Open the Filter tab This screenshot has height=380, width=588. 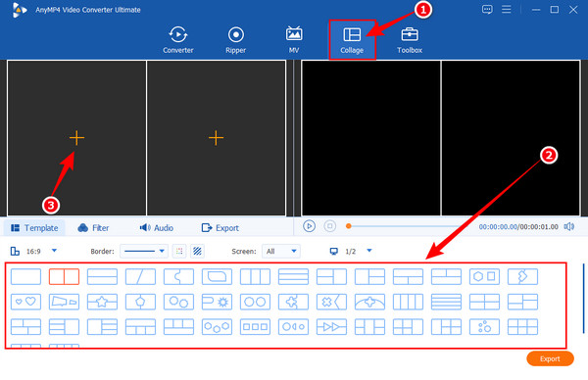[93, 228]
